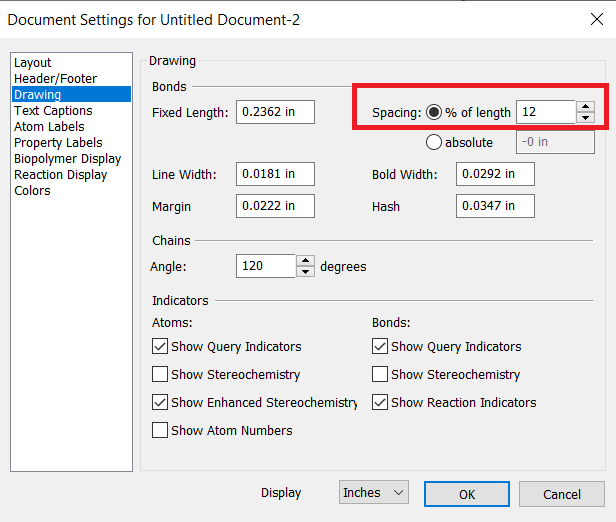Open the Display units Inches dropdown
The width and height of the screenshot is (616, 522).
tap(374, 493)
